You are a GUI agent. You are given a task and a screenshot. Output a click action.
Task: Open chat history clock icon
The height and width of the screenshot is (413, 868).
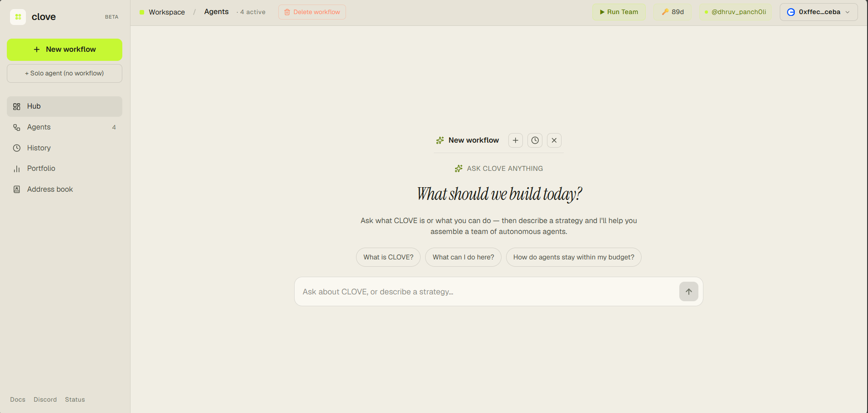tap(535, 140)
